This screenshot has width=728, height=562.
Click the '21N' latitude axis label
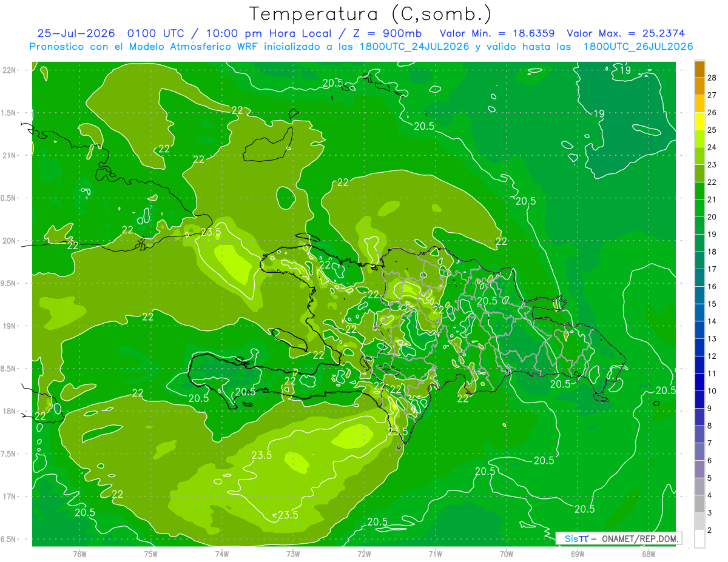coord(9,155)
